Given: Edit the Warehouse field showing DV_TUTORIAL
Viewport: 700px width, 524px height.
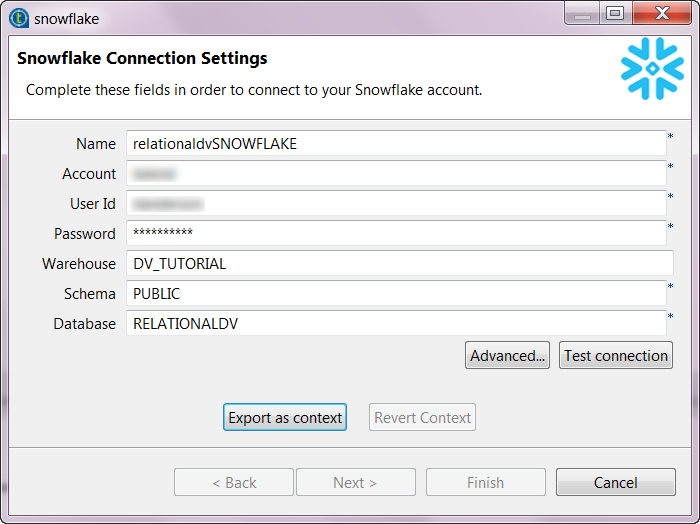Looking at the screenshot, I should pos(399,264).
